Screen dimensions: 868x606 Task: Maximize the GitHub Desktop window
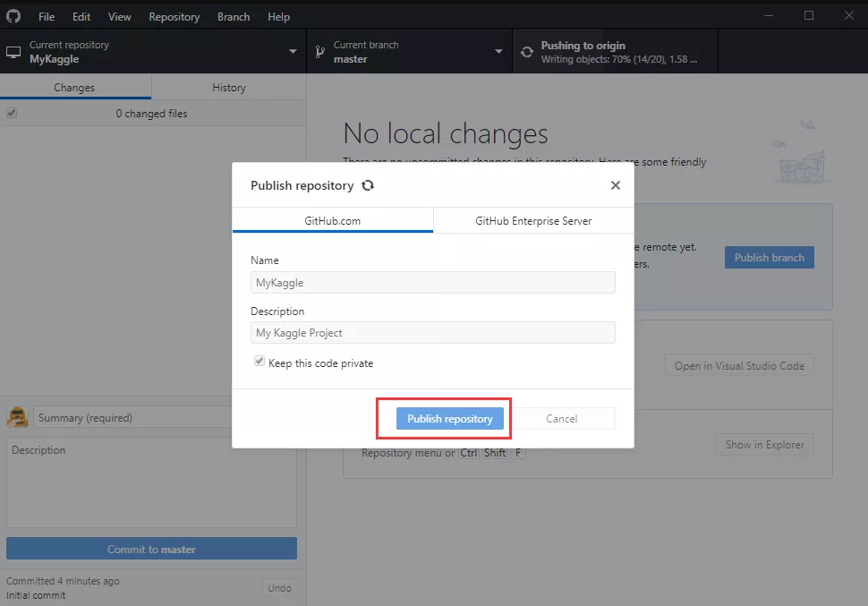809,15
